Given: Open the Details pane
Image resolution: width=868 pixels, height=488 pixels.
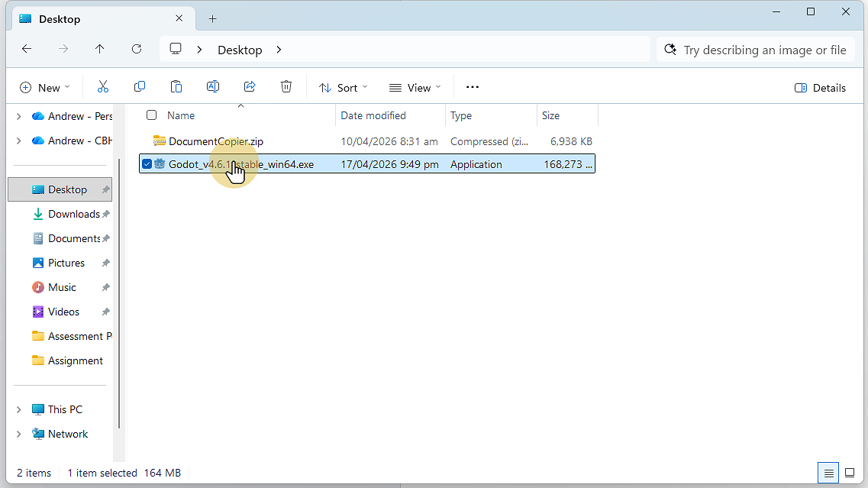Looking at the screenshot, I should [x=820, y=88].
